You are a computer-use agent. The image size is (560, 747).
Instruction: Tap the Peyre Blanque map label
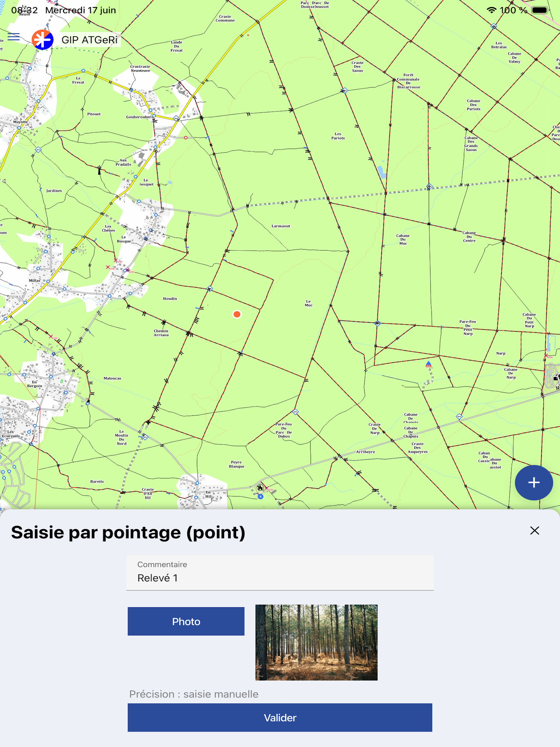[x=236, y=464]
